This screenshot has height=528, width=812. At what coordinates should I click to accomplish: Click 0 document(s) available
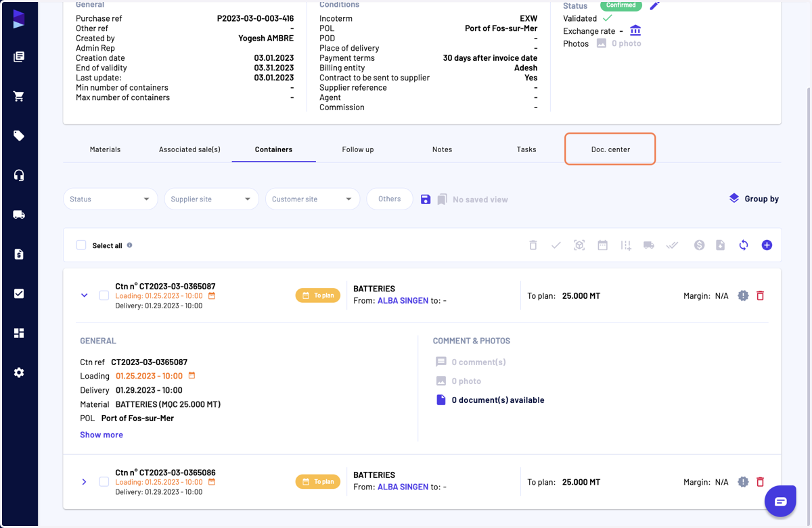coord(491,400)
